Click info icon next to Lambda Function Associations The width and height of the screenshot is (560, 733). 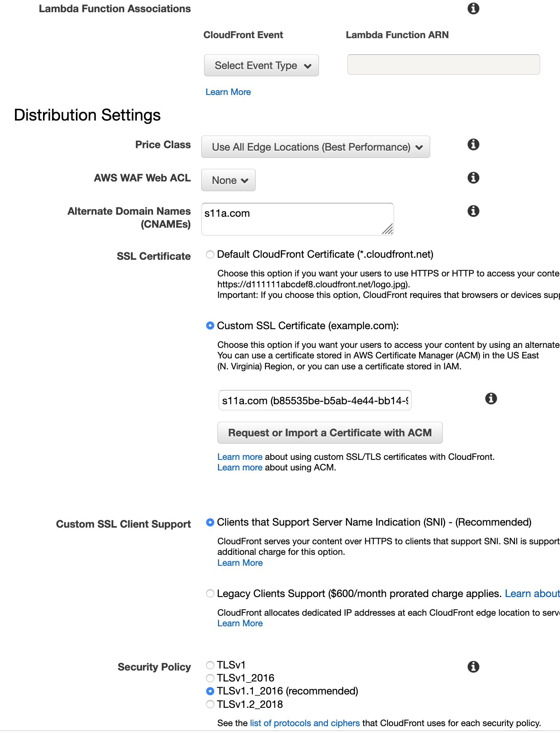473,9
